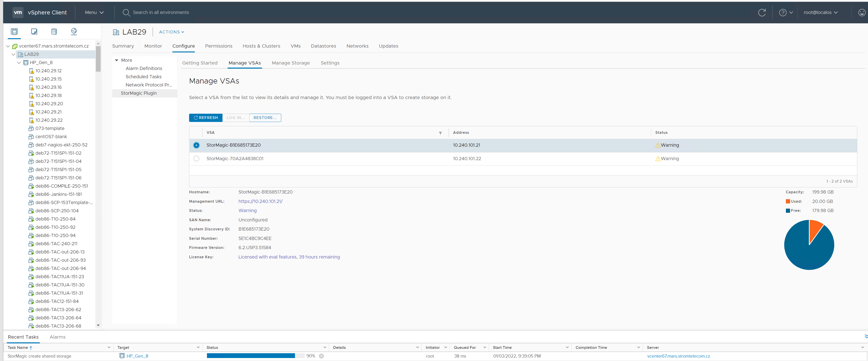Click the HP_Gen_8 cluster icon in tree
Viewport: 868px width, 361px height.
tap(26, 63)
